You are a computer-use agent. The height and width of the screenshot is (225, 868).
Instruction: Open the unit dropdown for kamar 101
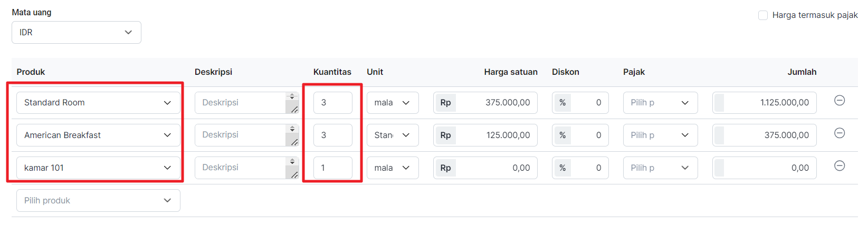393,168
